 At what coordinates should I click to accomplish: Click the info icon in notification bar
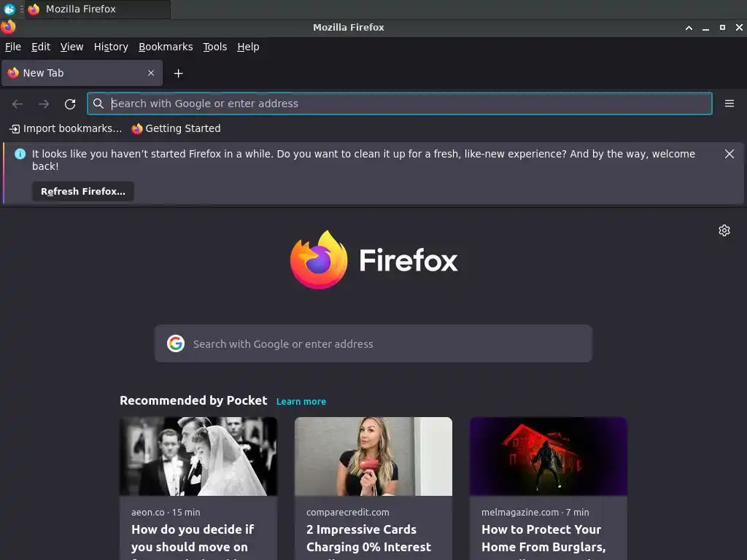pyautogui.click(x=20, y=154)
